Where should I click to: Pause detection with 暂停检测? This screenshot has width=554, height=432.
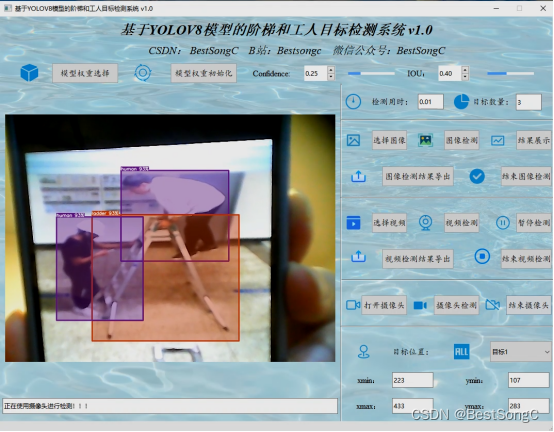(x=534, y=223)
